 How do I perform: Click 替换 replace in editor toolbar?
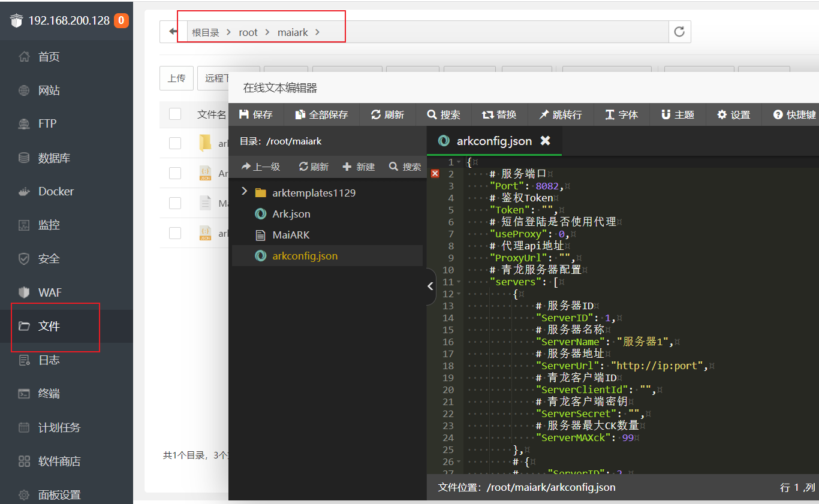[x=499, y=114]
